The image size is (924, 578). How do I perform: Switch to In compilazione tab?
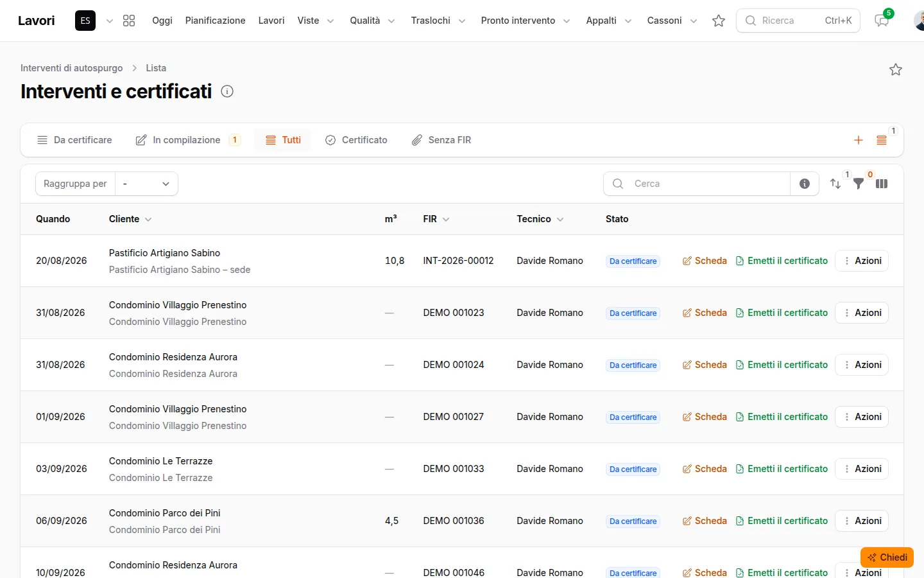coord(189,140)
